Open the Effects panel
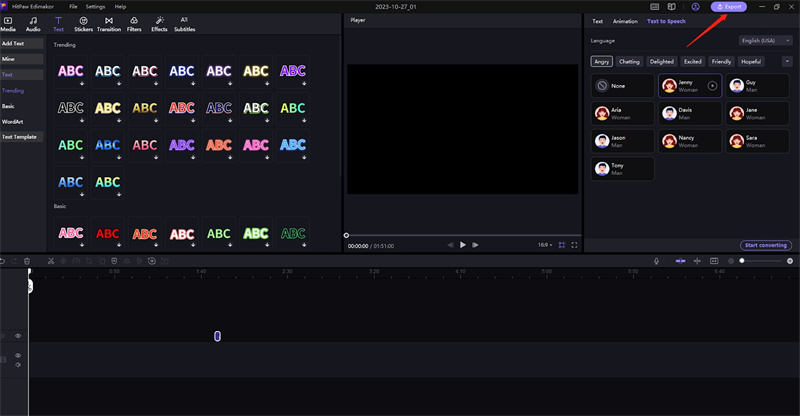Image resolution: width=800 pixels, height=416 pixels. coord(159,24)
